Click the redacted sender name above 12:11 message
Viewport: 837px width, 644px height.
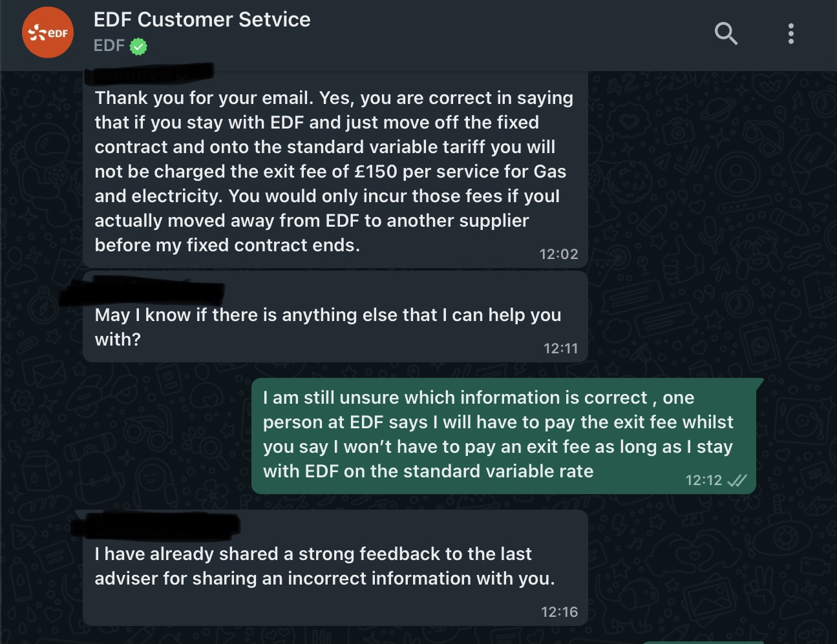(142, 290)
